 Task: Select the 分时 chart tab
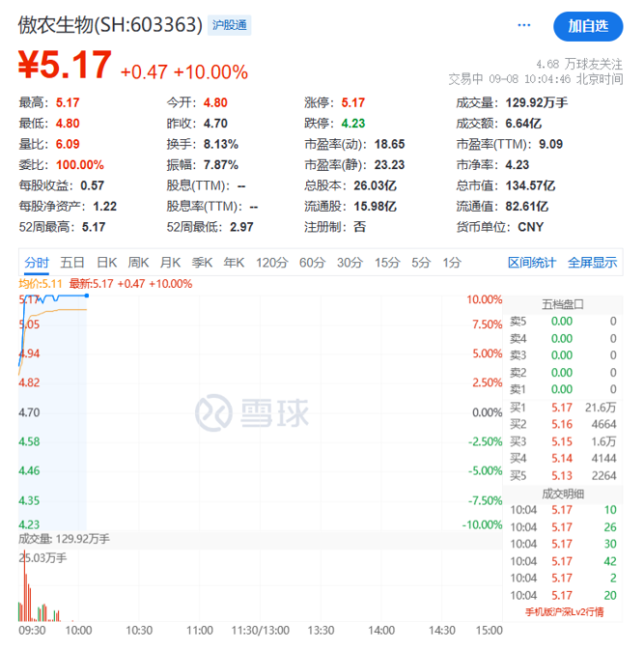click(37, 263)
